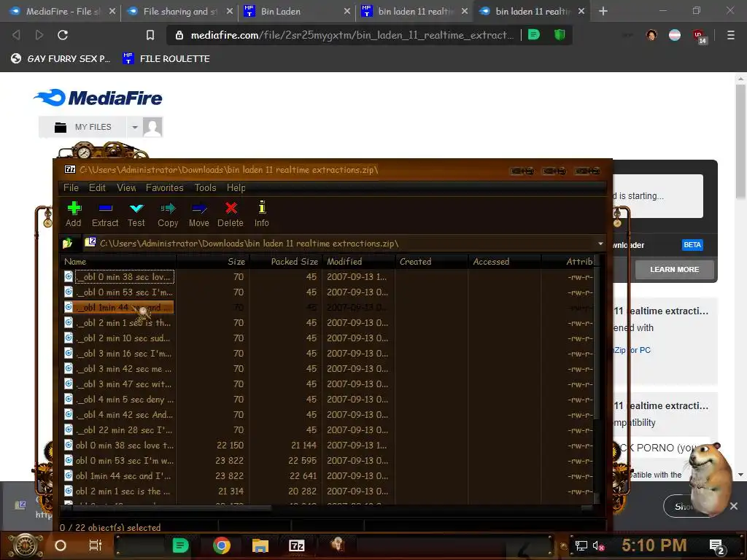Viewport: 747px width, 560px height.
Task: Select file '_obl 2 min 10 sec sud...'
Action: (119, 338)
